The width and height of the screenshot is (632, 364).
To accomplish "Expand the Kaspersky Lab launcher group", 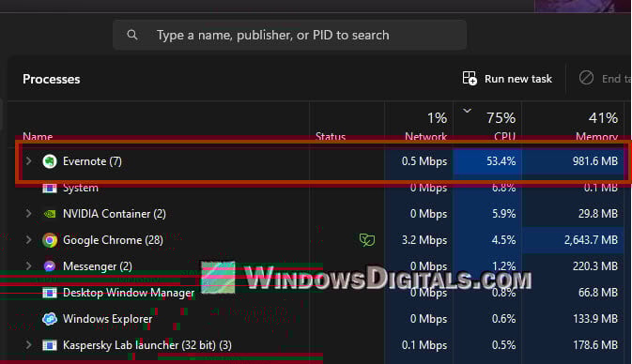I will coord(28,345).
